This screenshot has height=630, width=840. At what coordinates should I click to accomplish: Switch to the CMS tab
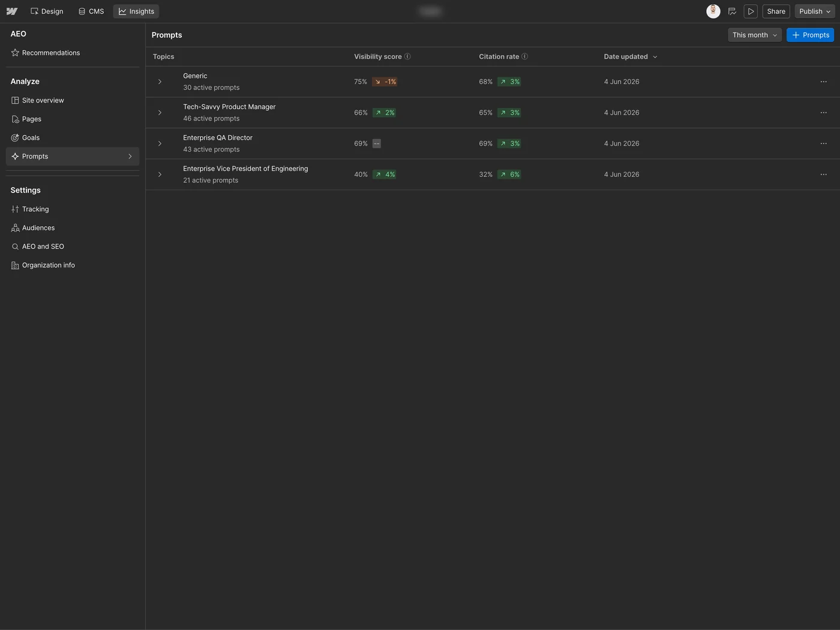point(91,11)
